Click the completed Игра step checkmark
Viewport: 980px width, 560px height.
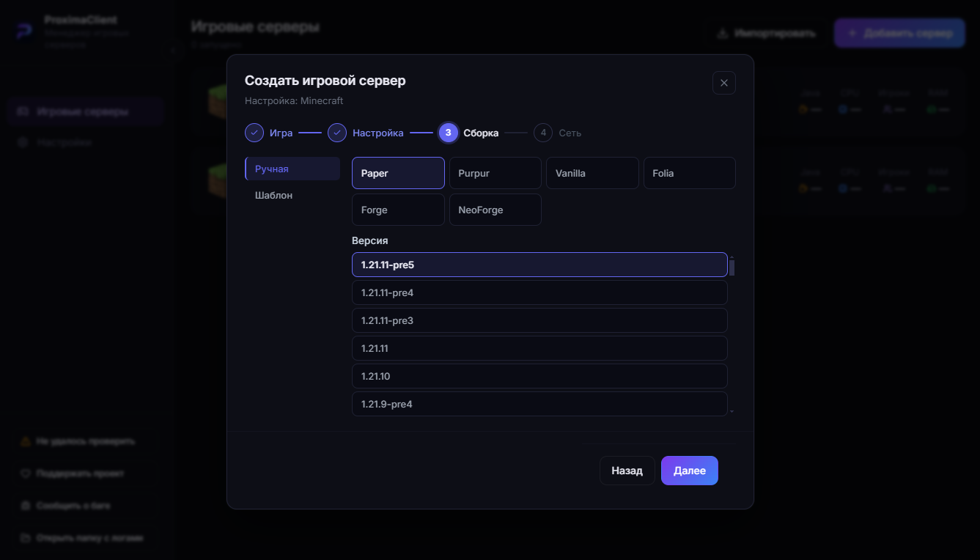254,133
